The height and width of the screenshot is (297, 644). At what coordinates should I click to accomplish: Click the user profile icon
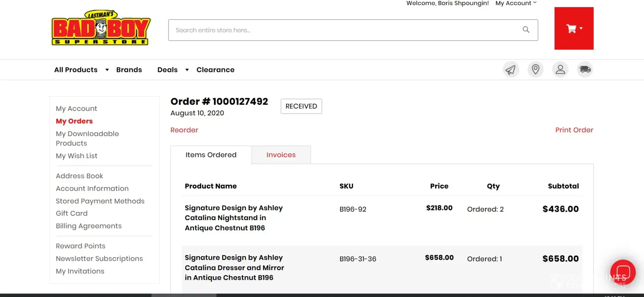[560, 69]
